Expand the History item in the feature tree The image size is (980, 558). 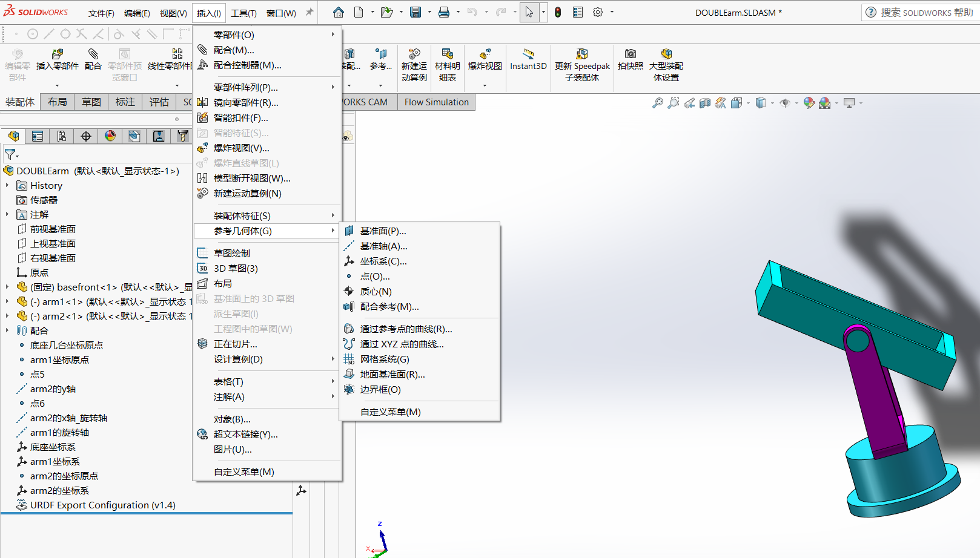(x=8, y=185)
